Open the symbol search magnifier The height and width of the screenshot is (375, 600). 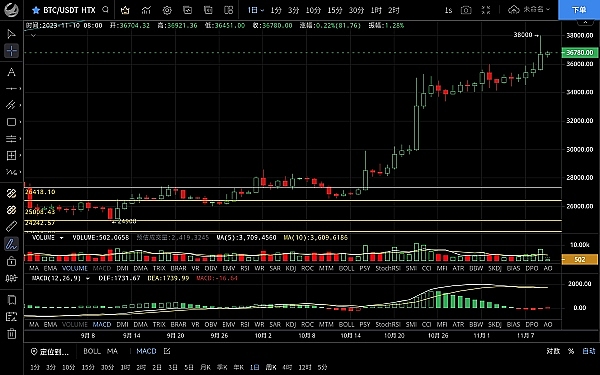tap(106, 10)
